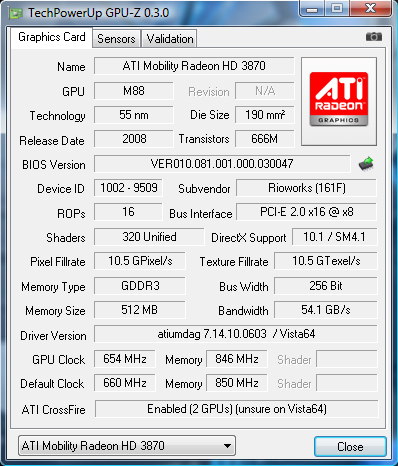Minimize the GPU-Z window

pyautogui.click(x=312, y=8)
